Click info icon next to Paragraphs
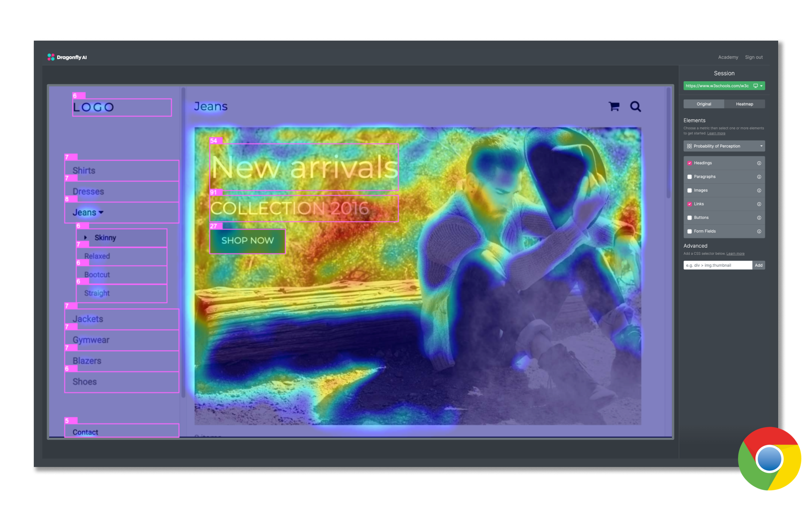The height and width of the screenshot is (508, 812). coord(759,177)
